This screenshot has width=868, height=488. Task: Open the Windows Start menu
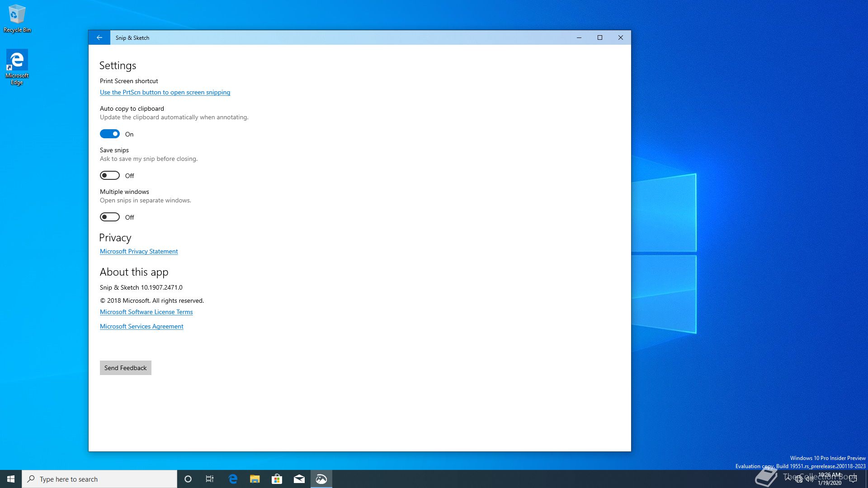coord(11,479)
